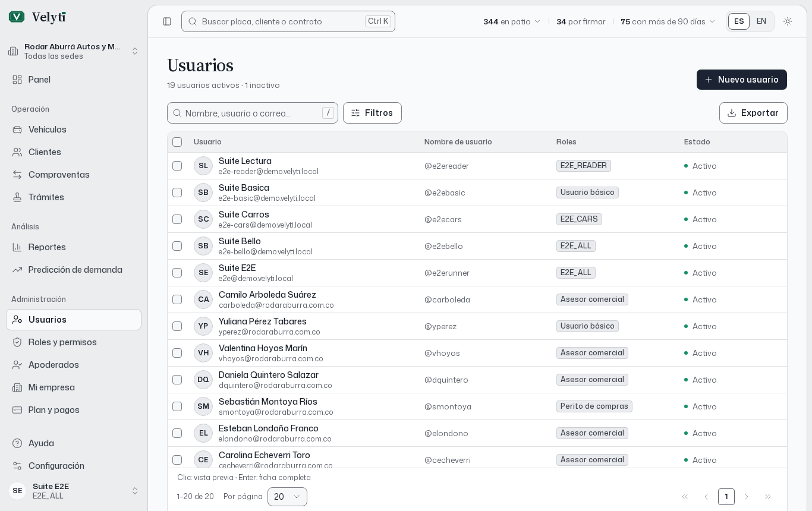Viewport: 812px width, 511px height.
Task: Expand the 344 en patio dropdown
Action: pos(512,21)
